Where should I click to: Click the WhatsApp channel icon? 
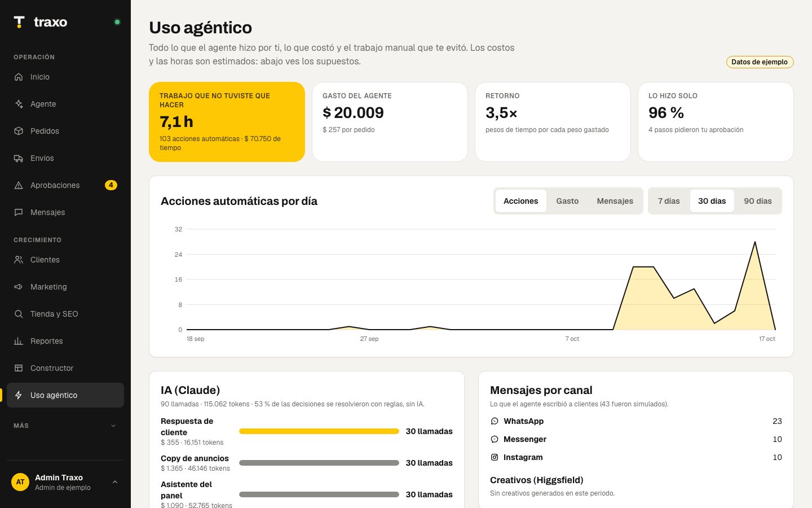[495, 421]
